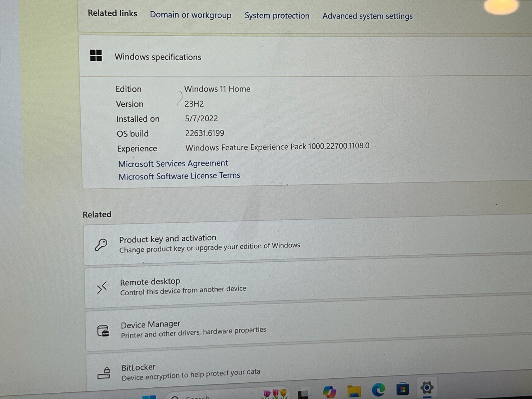Click the tulips highlight in the search box
The width and height of the screenshot is (532, 399).
pyautogui.click(x=275, y=394)
